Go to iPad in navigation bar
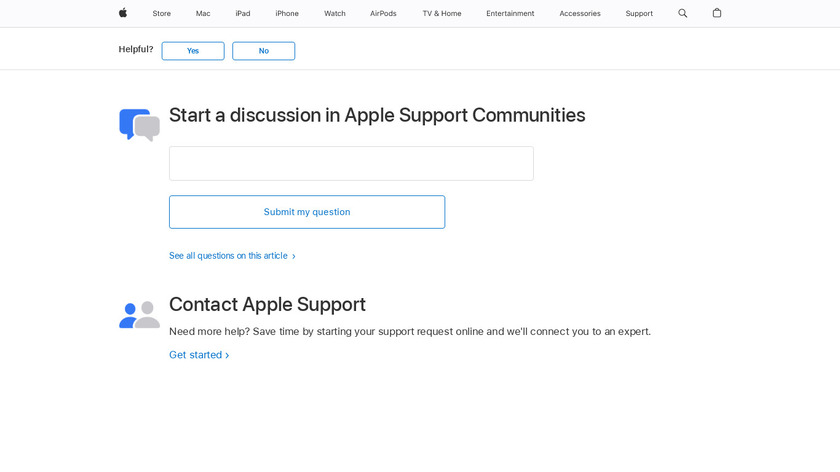 tap(243, 13)
